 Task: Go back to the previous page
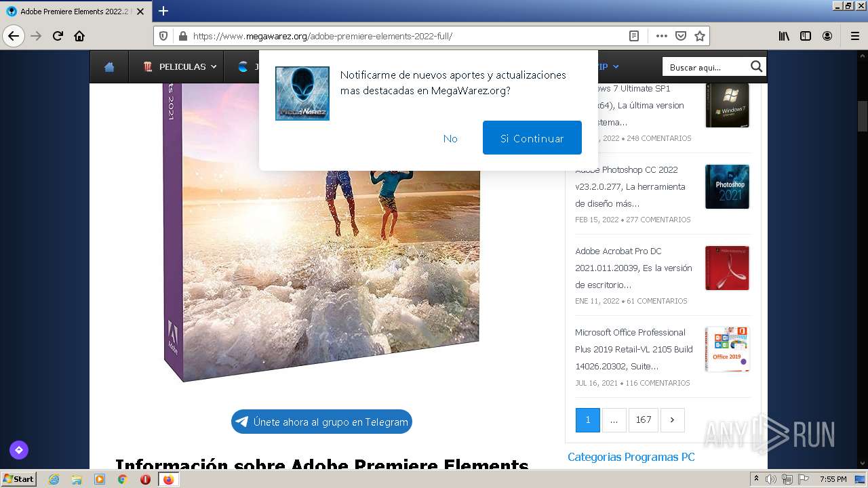pos(14,36)
